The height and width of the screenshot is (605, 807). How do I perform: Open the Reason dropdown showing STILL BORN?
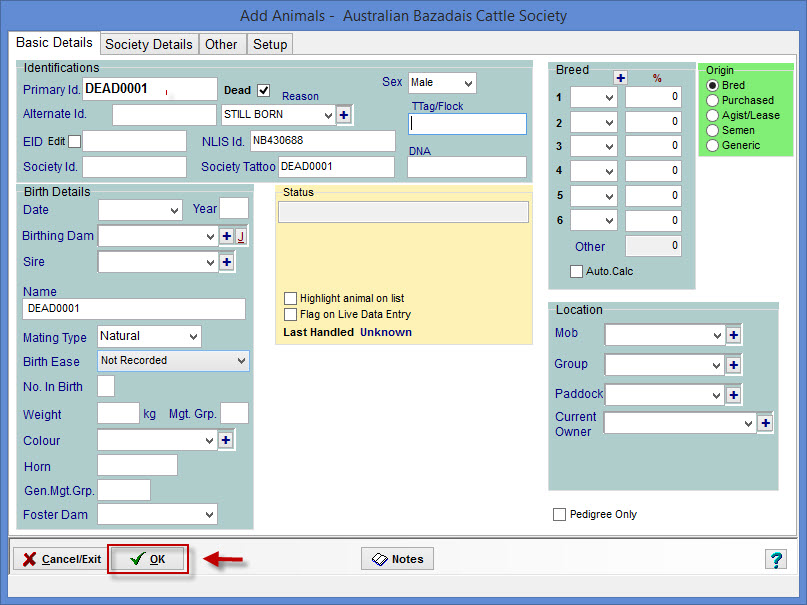click(278, 115)
